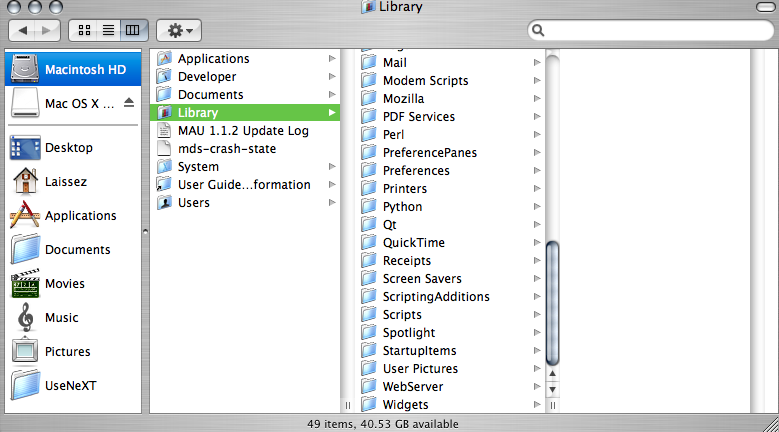Open Documents from the sidebar
Viewport: 779px width, 432px height.
73,249
